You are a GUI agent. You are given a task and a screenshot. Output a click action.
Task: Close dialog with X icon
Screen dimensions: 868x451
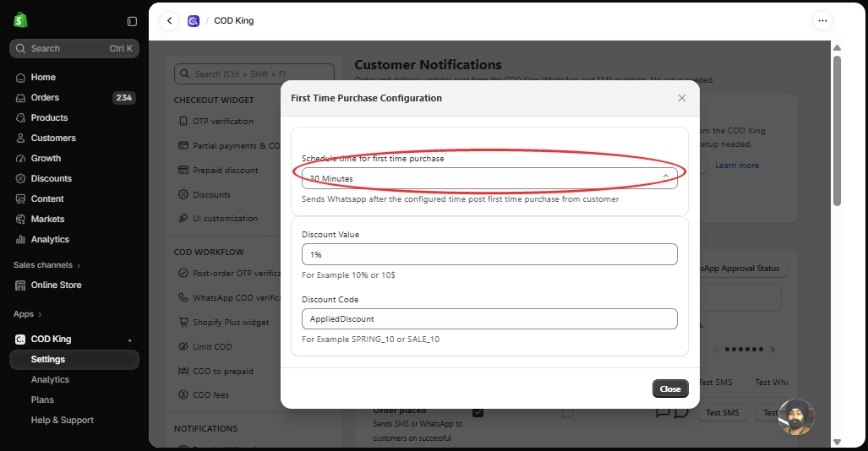click(682, 98)
